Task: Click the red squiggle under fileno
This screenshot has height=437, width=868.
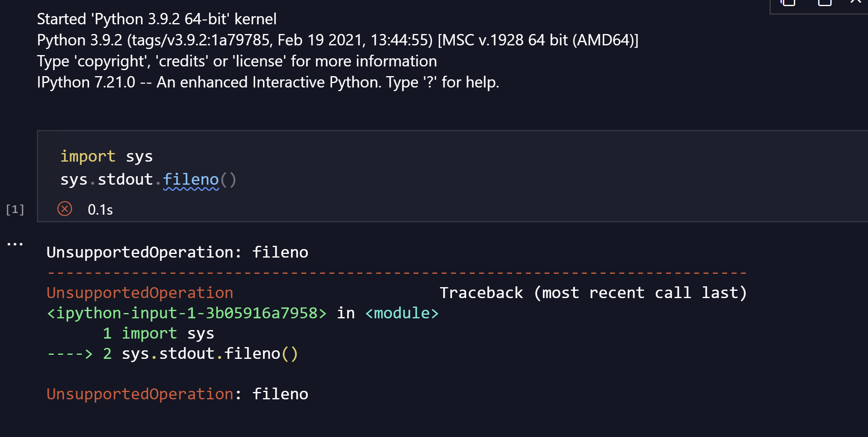Action: pyautogui.click(x=191, y=189)
